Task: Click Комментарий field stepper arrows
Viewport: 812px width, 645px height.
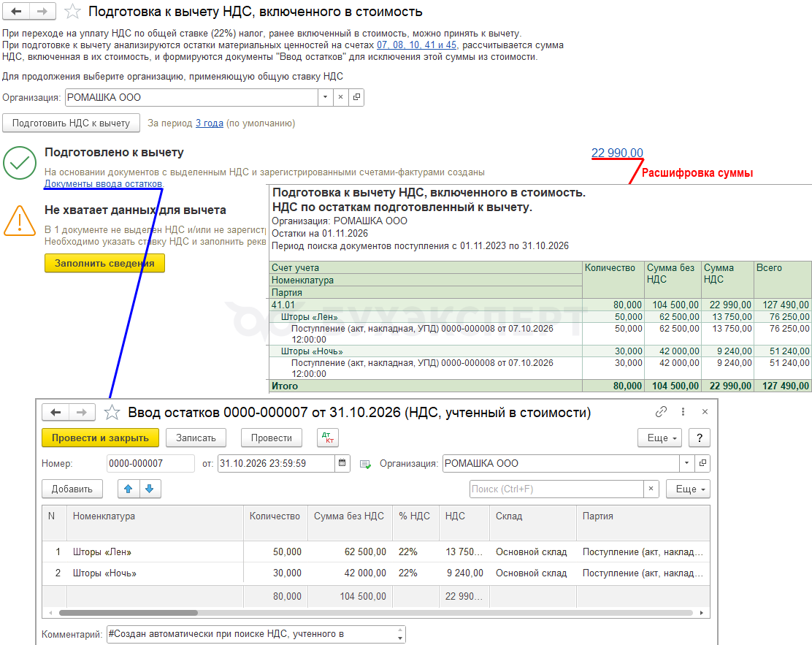Action: (400, 634)
